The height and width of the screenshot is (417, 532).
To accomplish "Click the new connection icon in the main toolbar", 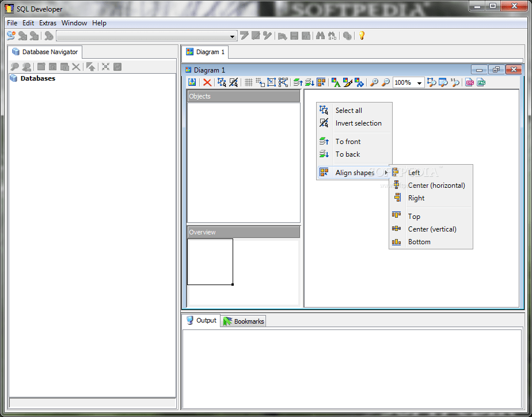I will pos(11,36).
